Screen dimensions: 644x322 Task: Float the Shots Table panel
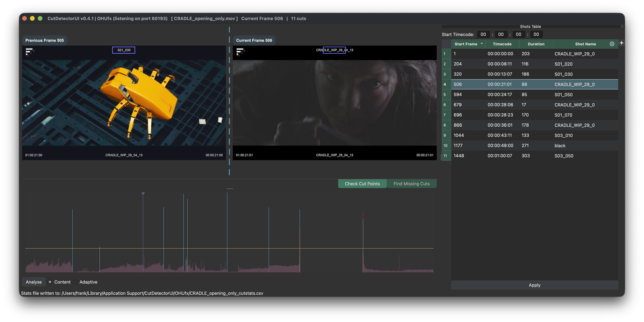click(622, 26)
